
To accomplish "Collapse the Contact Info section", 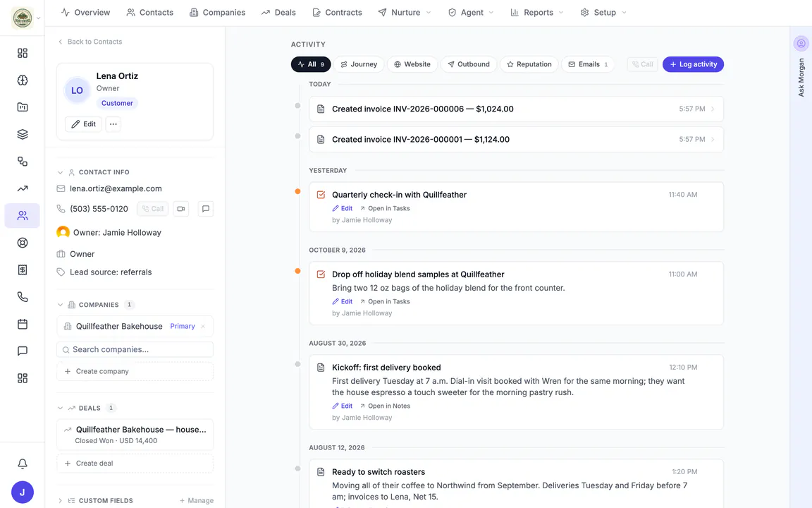I will 60,172.
